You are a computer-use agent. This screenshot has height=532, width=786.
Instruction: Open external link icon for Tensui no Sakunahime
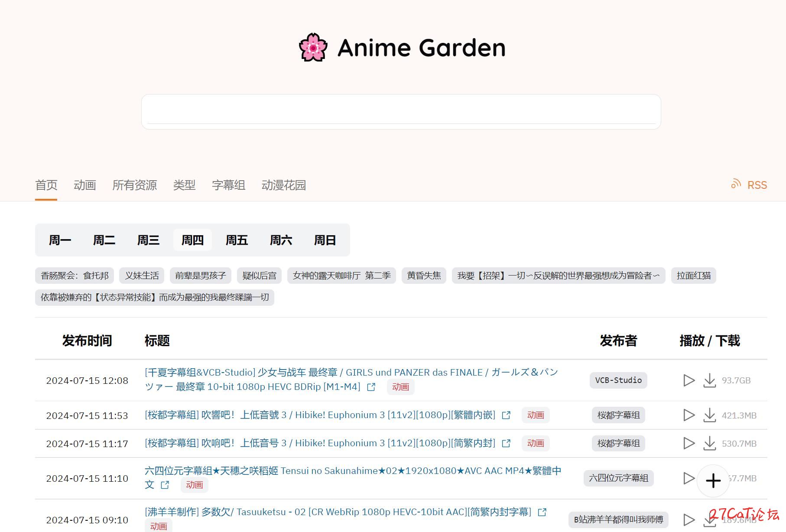tap(165, 485)
